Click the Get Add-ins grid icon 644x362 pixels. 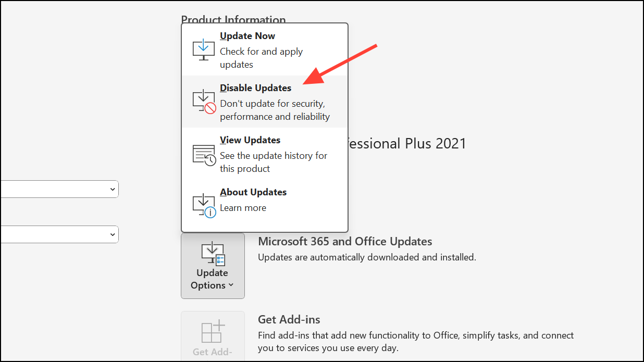[x=213, y=331]
